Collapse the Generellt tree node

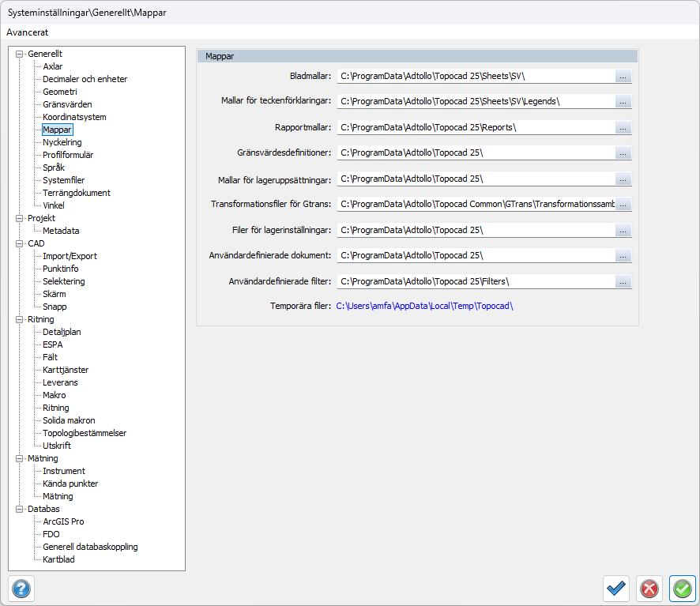[x=20, y=54]
